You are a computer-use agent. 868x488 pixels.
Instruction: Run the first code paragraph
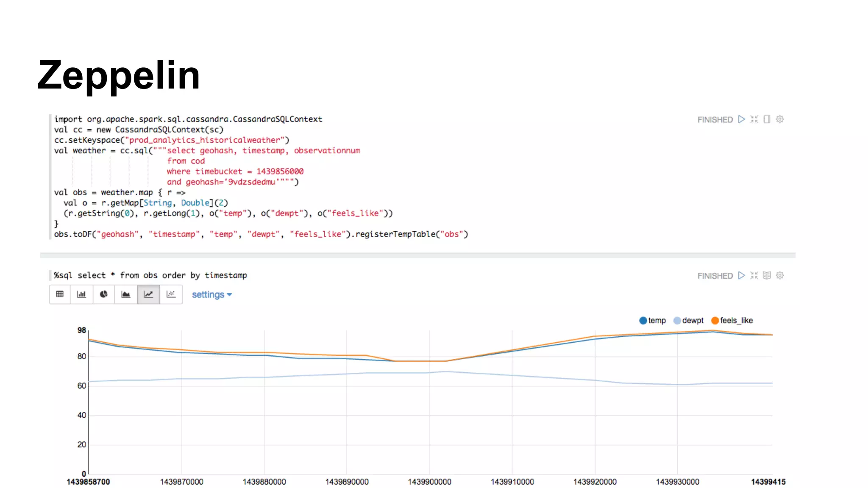point(741,119)
